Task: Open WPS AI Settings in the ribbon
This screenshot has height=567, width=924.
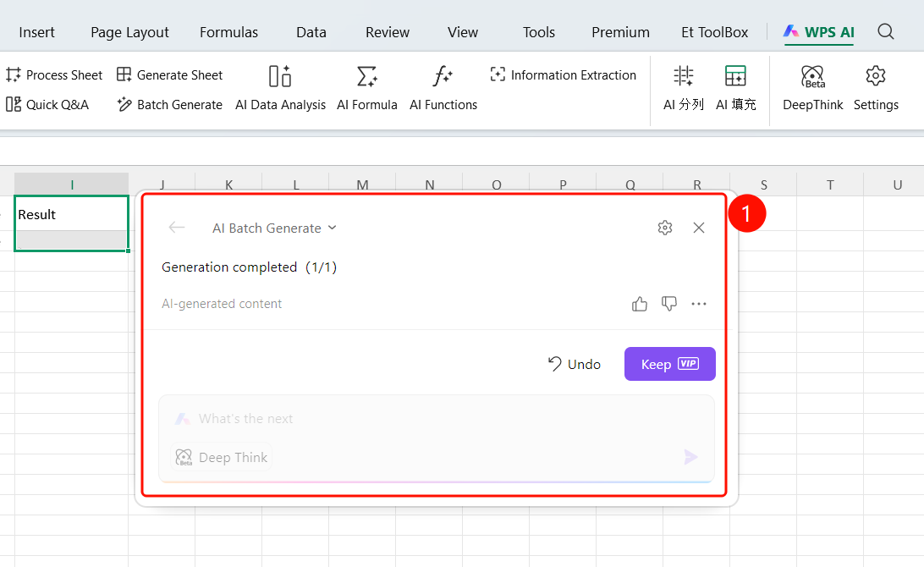Action: tap(876, 88)
